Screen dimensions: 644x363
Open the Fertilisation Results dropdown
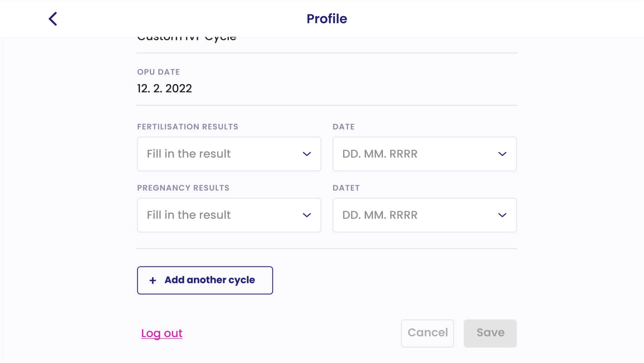229,154
